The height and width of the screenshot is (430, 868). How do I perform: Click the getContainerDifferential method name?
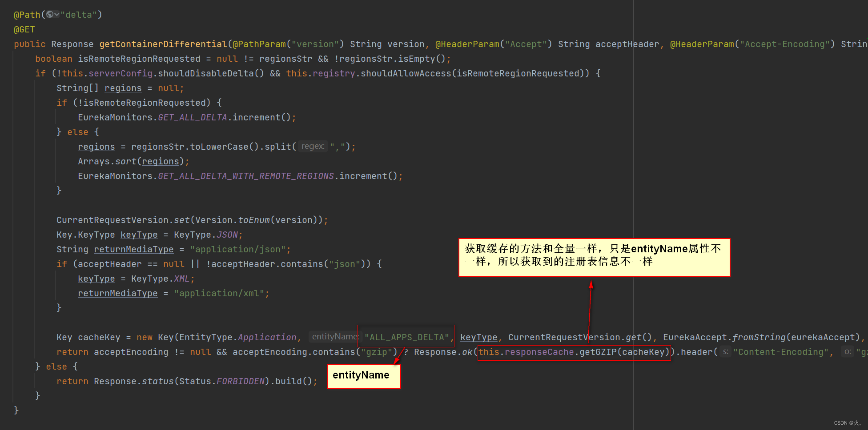coord(163,44)
